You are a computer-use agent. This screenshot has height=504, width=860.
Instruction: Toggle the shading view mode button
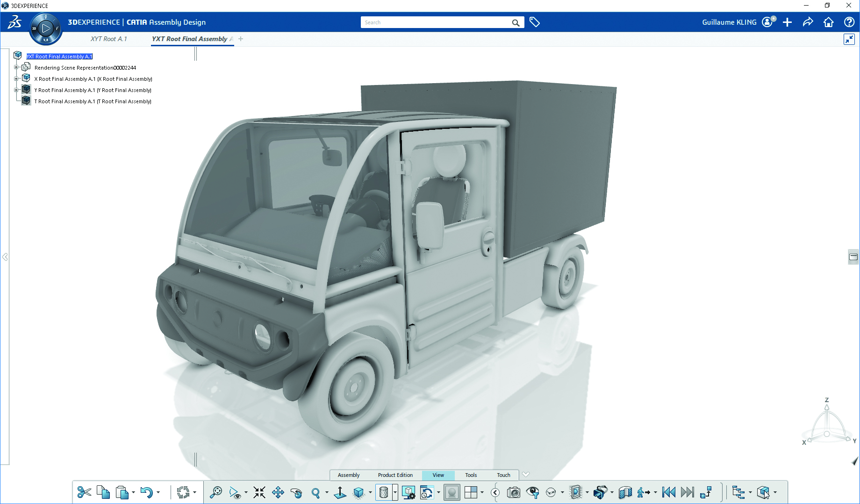(384, 492)
